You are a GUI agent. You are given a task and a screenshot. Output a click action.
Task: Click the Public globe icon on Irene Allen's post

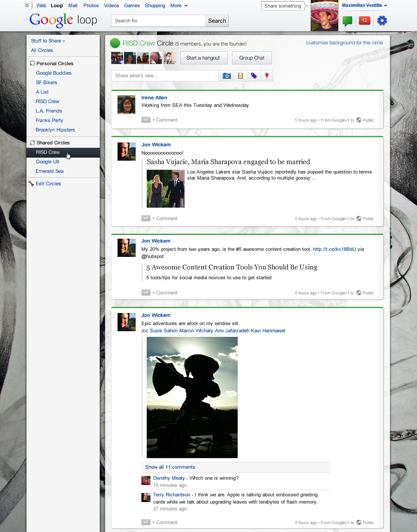click(x=359, y=120)
